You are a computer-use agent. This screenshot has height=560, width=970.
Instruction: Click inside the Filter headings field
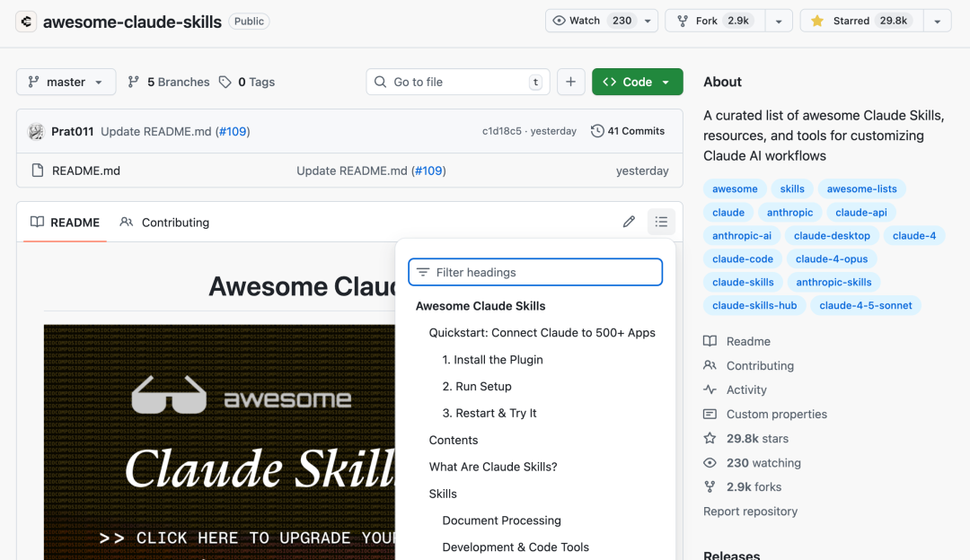(535, 272)
